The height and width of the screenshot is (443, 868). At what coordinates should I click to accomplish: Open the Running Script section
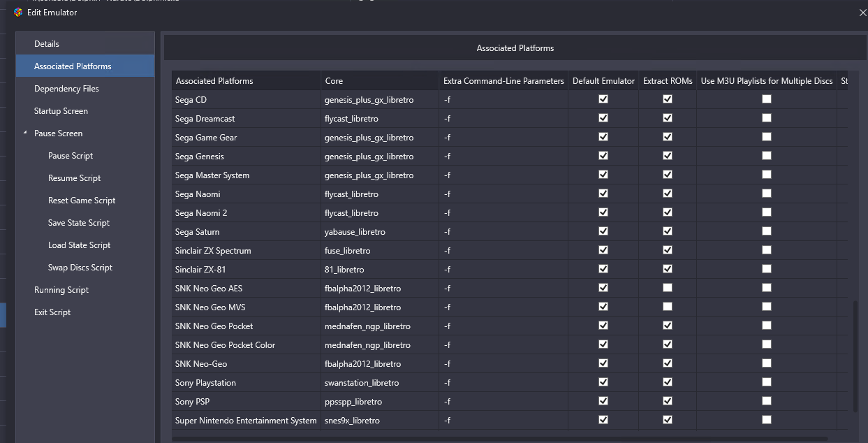(x=85, y=290)
